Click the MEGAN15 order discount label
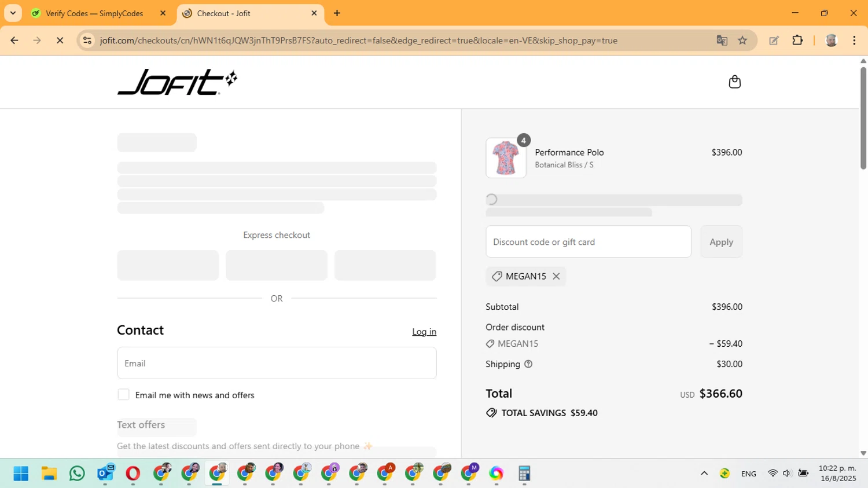868x488 pixels. [518, 344]
